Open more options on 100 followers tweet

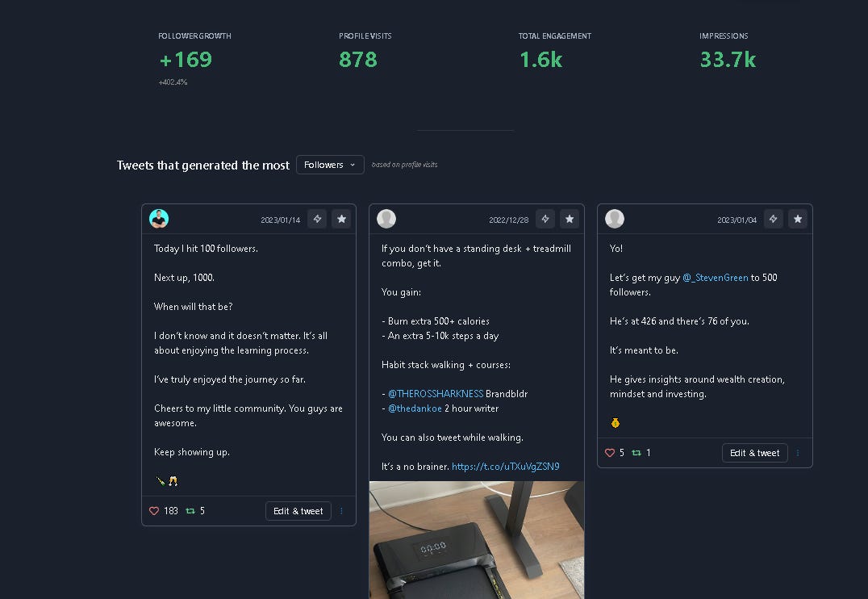click(x=341, y=511)
